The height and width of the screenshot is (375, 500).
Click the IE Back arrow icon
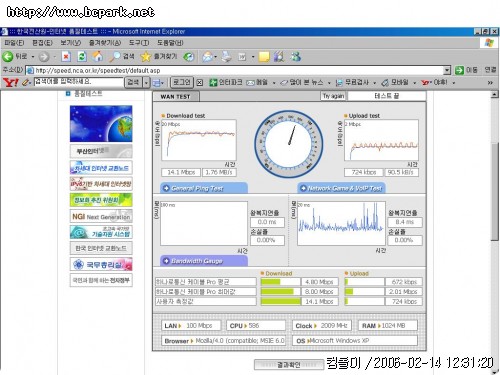tap(7, 57)
